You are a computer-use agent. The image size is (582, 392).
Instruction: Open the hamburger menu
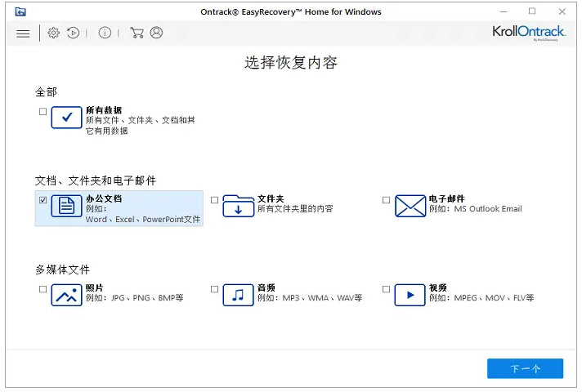click(23, 33)
